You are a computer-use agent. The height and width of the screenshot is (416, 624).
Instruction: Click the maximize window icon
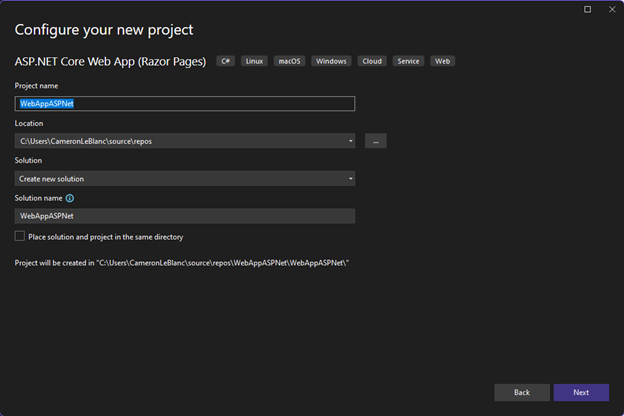tap(587, 9)
